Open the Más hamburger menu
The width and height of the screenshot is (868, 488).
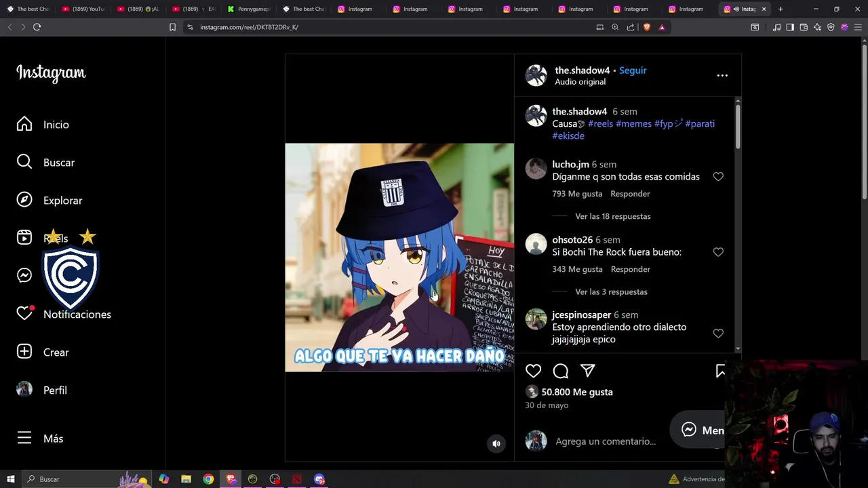24,438
